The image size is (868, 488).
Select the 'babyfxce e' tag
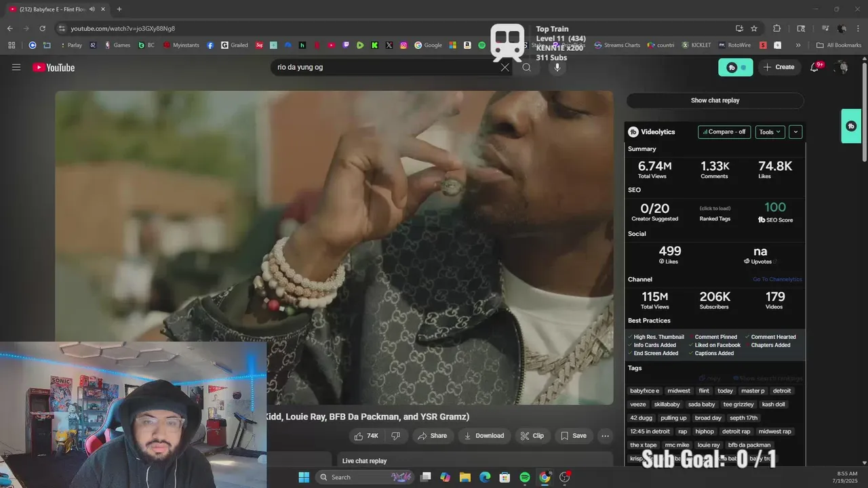(644, 391)
